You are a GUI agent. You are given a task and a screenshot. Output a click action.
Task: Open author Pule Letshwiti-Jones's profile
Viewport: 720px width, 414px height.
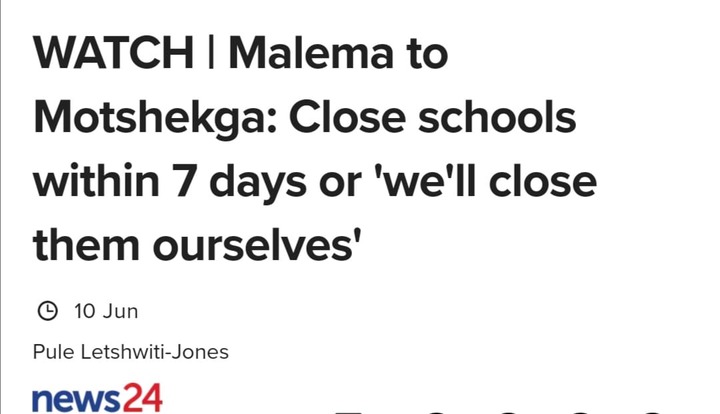131,352
